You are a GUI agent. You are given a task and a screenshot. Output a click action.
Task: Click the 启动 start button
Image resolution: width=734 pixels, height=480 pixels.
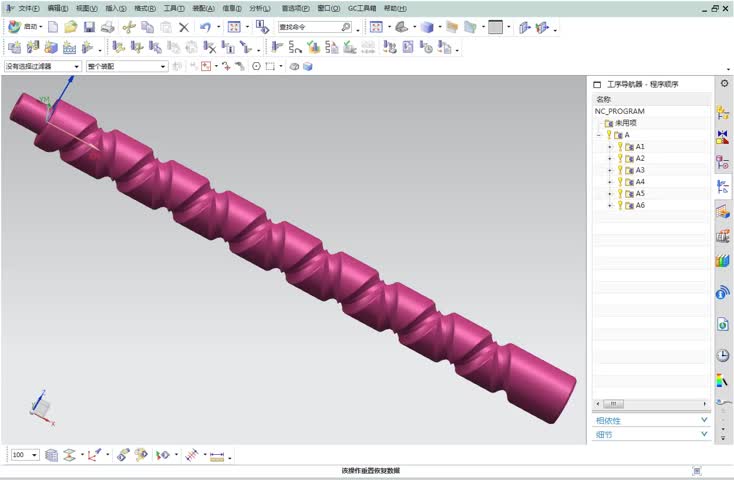pyautogui.click(x=26, y=27)
